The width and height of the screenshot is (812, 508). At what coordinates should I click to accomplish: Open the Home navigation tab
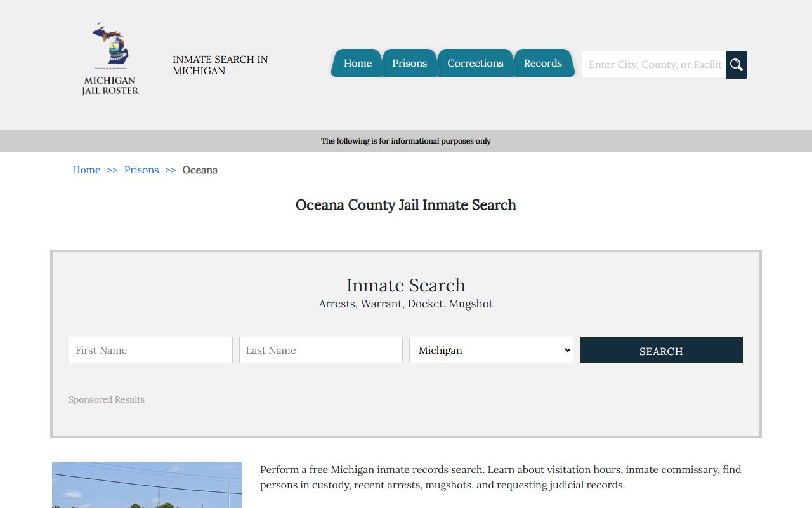coord(357,63)
